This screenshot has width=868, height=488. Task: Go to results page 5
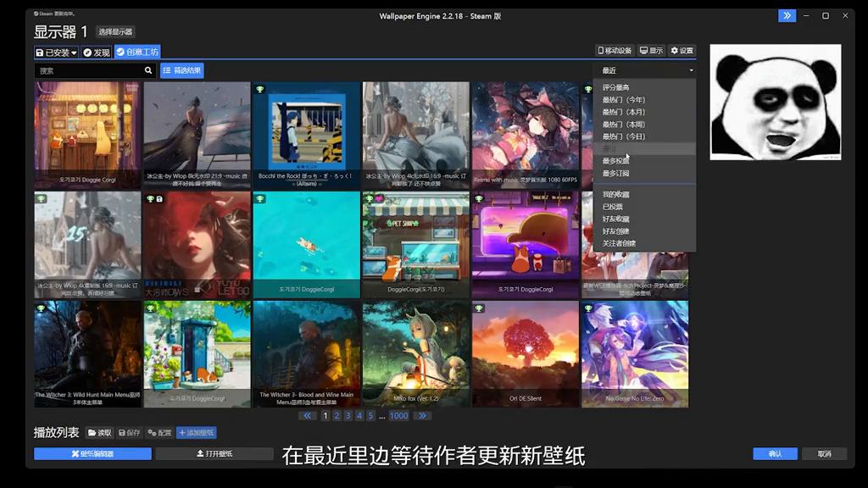pyautogui.click(x=371, y=415)
